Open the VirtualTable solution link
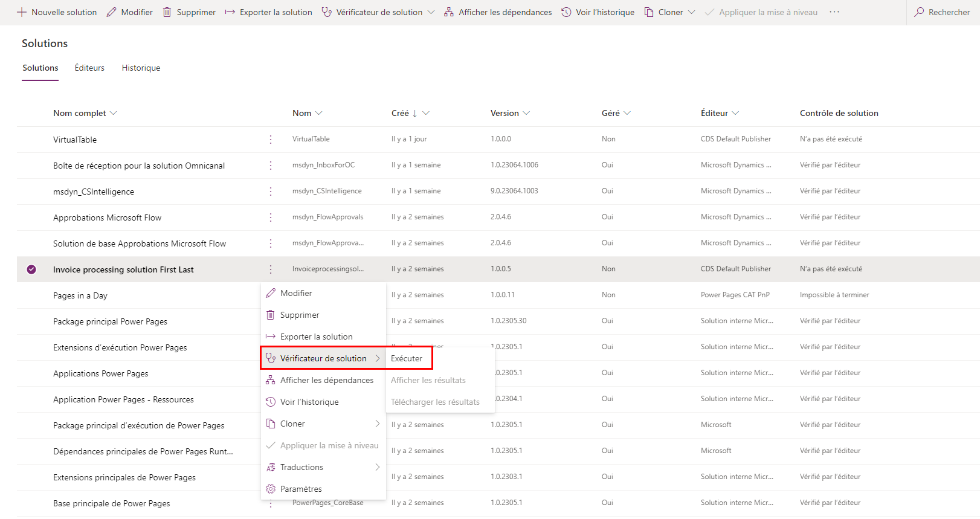The width and height of the screenshot is (980, 519). click(75, 140)
